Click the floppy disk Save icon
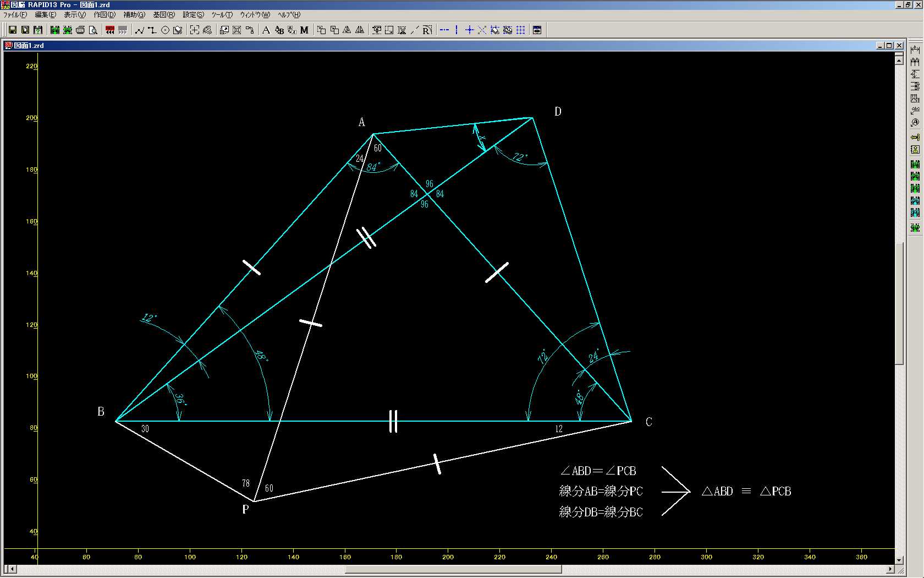Screen dimensions: 924x578 point(13,30)
